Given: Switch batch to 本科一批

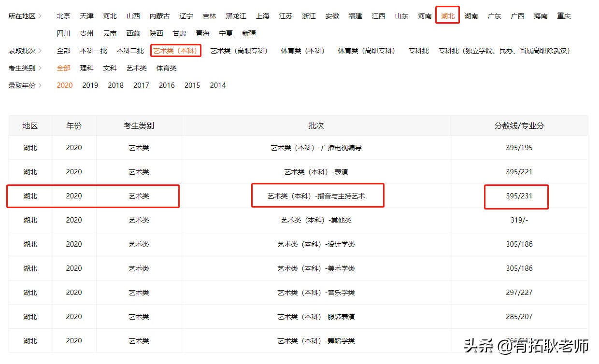Looking at the screenshot, I should (x=93, y=50).
